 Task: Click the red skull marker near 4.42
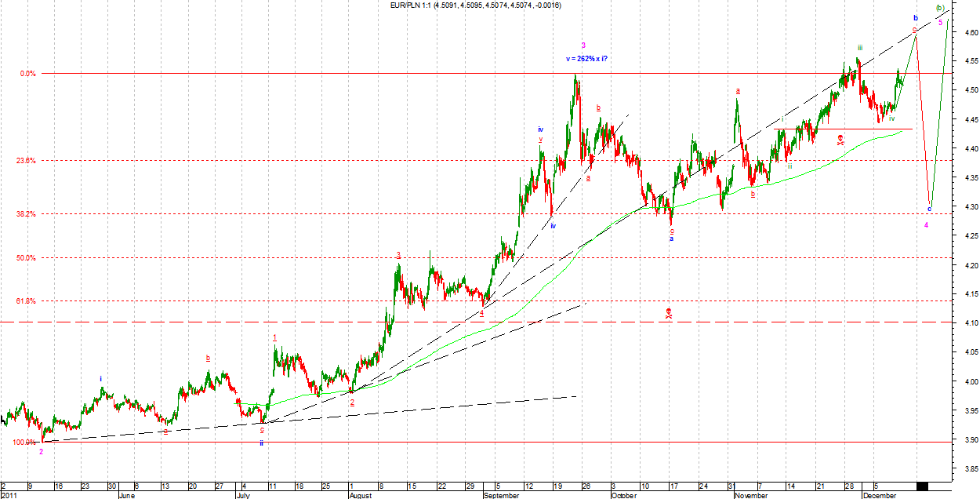point(840,140)
